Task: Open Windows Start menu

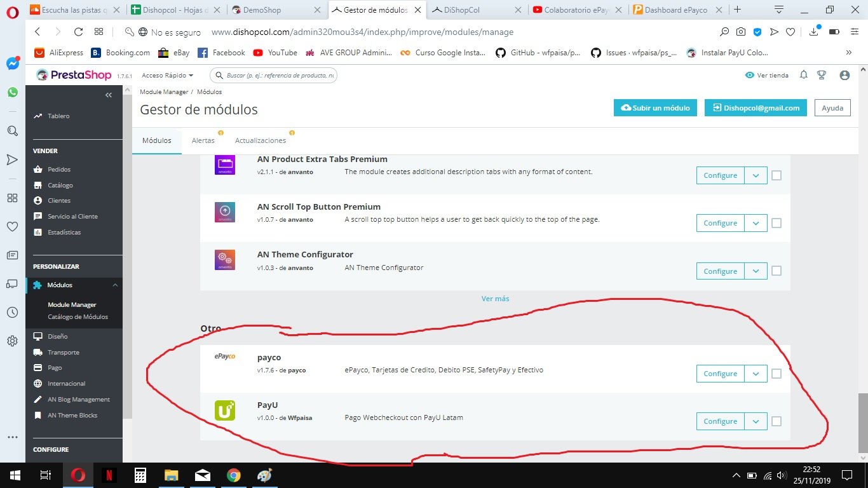Action: click(14, 475)
